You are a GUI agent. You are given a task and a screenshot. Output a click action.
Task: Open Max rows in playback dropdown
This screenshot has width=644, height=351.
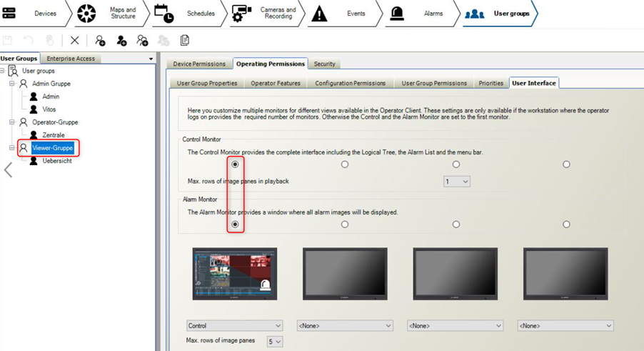[x=457, y=182]
